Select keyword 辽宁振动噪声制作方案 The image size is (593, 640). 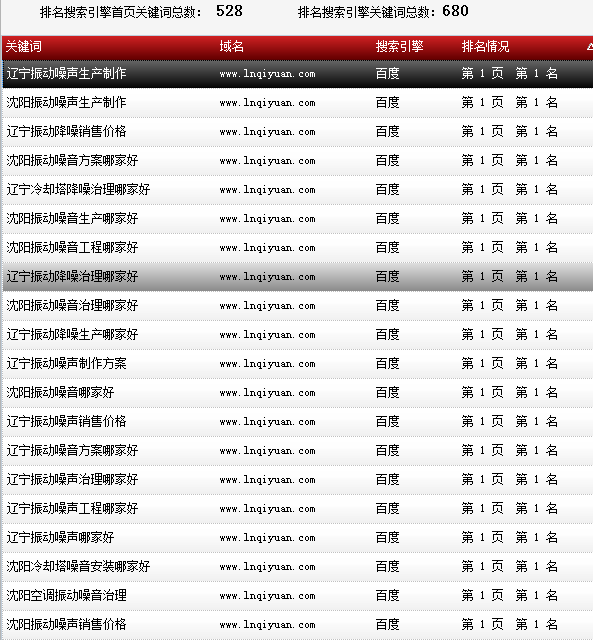[67, 363]
